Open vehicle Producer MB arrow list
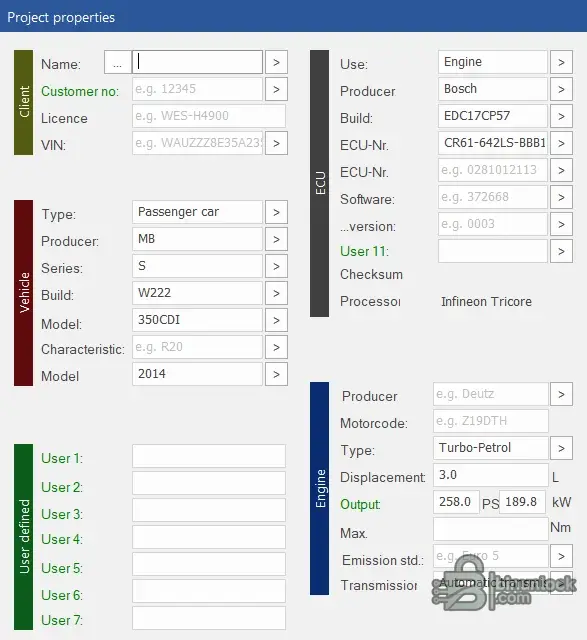The width and height of the screenshot is (587, 640). coord(276,239)
